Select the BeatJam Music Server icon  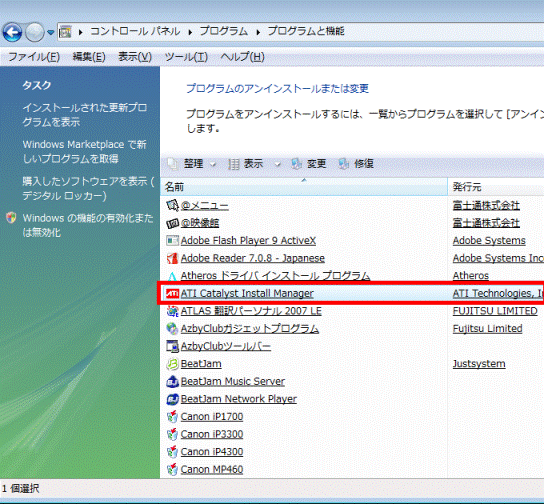tap(172, 382)
